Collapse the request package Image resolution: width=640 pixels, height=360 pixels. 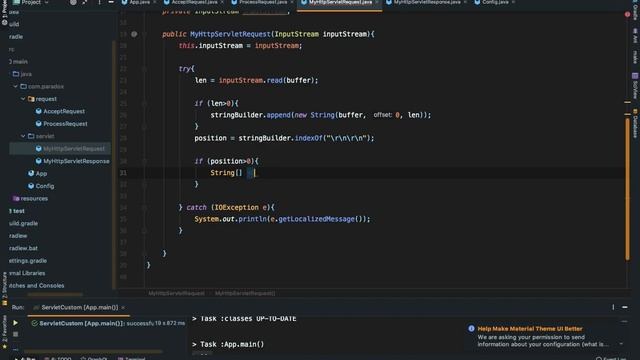[x=23, y=99]
